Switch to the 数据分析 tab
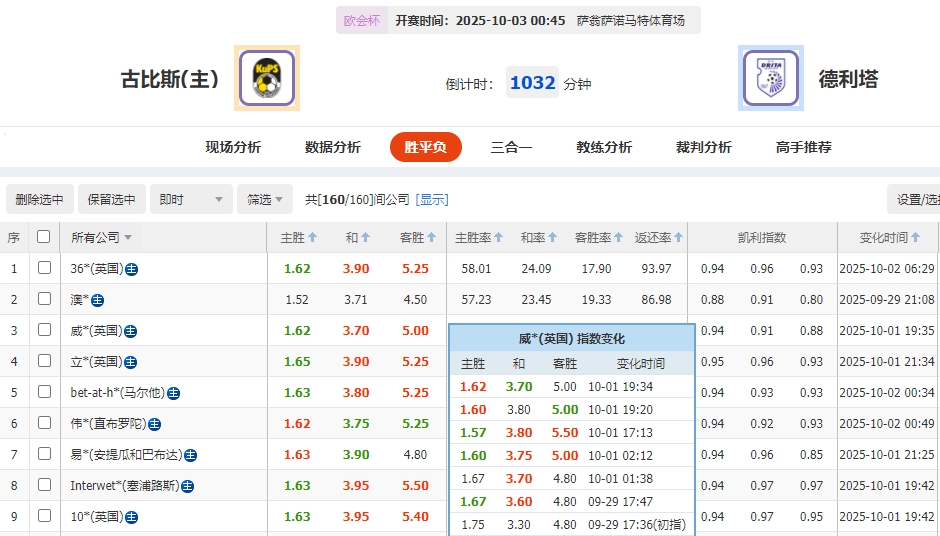 [x=332, y=147]
